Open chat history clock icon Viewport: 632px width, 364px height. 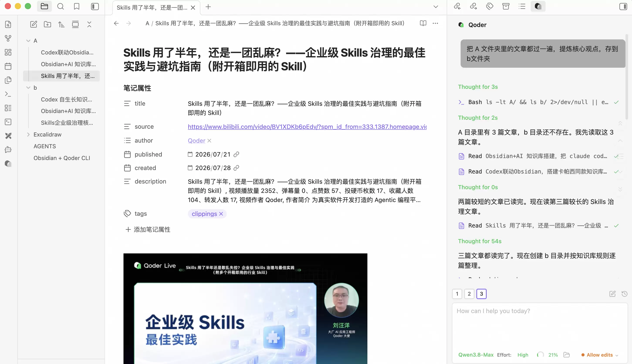click(625, 294)
